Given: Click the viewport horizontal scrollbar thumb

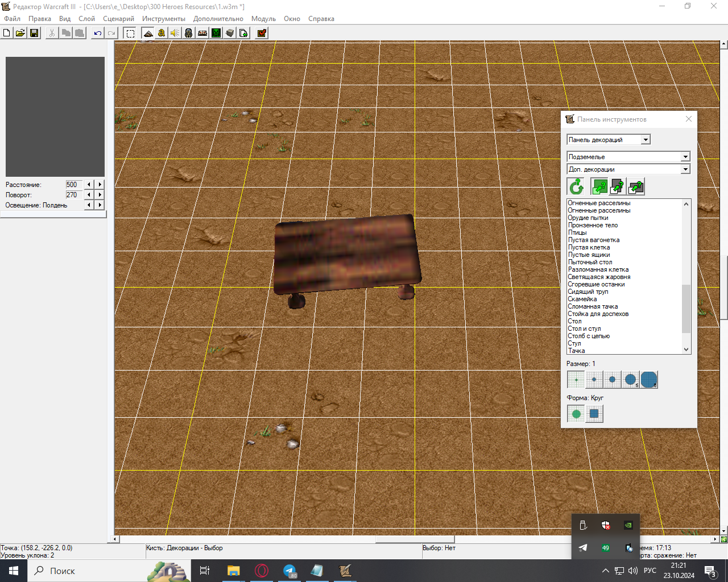Looking at the screenshot, I should click(x=415, y=539).
